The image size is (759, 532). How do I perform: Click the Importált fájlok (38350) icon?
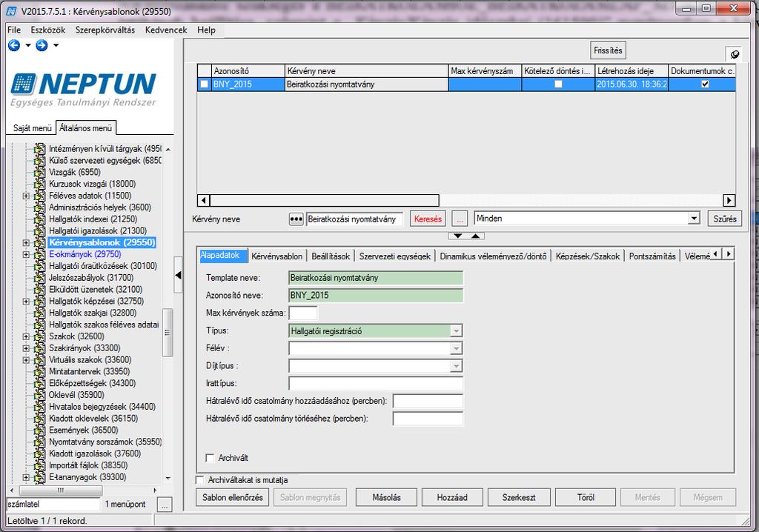point(40,465)
